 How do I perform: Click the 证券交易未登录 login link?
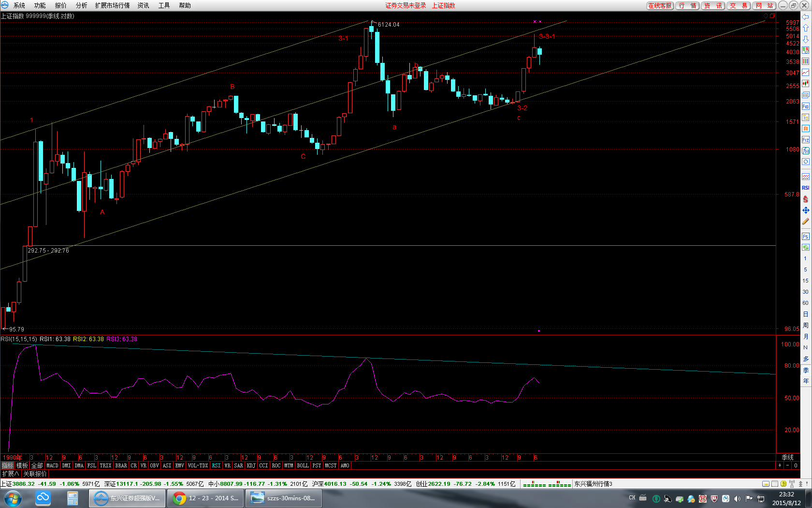406,5
